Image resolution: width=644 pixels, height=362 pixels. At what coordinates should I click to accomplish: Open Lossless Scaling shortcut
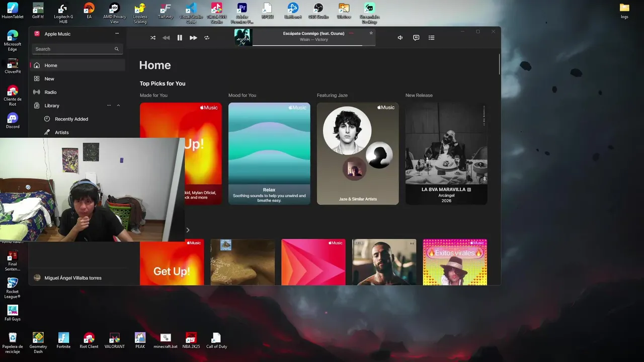click(140, 13)
